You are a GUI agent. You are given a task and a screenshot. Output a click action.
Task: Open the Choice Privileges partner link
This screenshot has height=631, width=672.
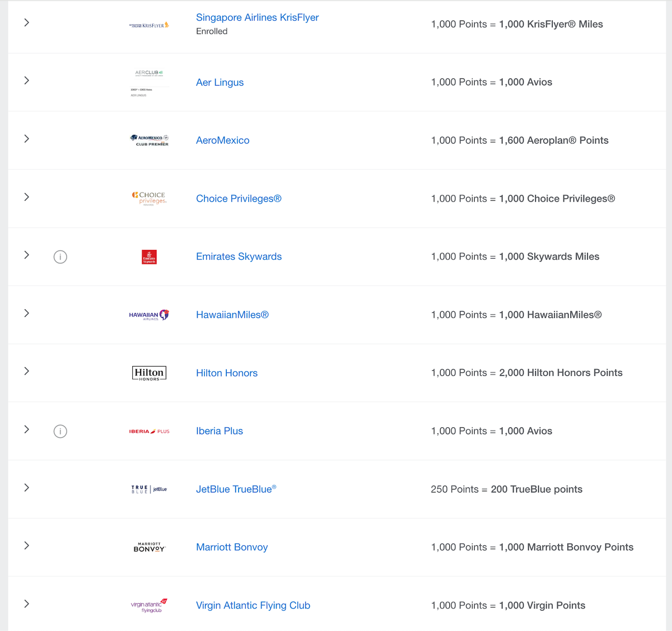(239, 198)
